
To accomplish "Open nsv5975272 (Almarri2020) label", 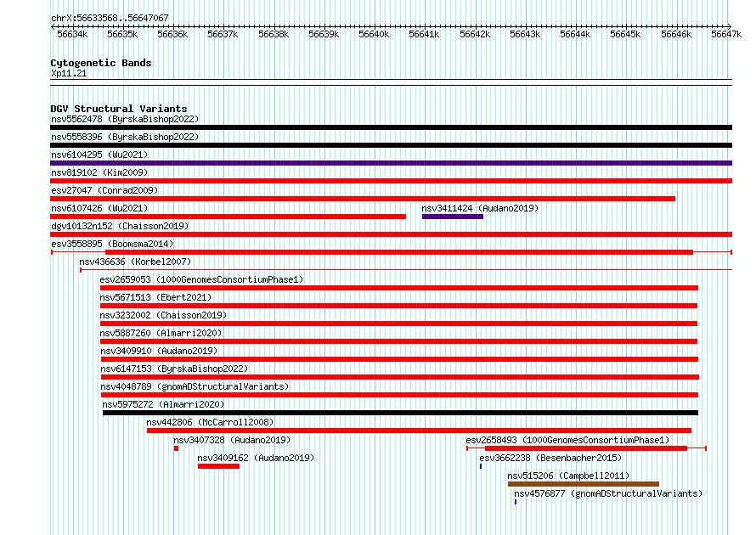I will pos(163,404).
